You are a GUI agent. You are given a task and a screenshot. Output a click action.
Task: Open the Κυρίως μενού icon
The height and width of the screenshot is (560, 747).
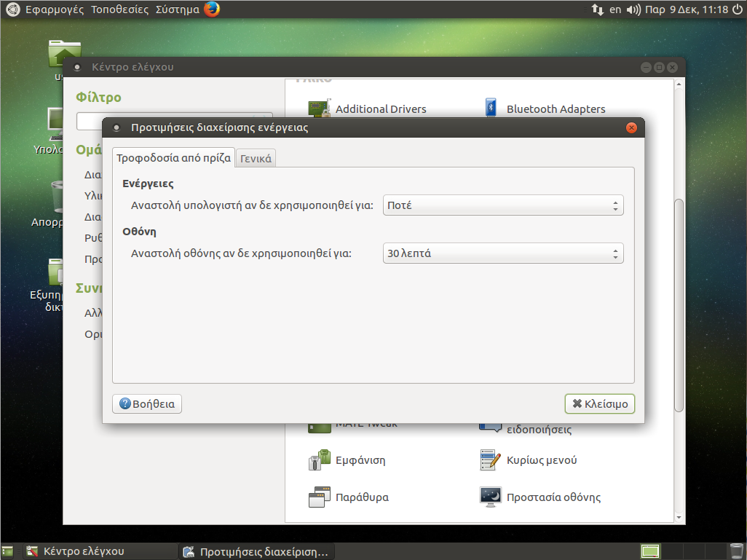point(491,460)
